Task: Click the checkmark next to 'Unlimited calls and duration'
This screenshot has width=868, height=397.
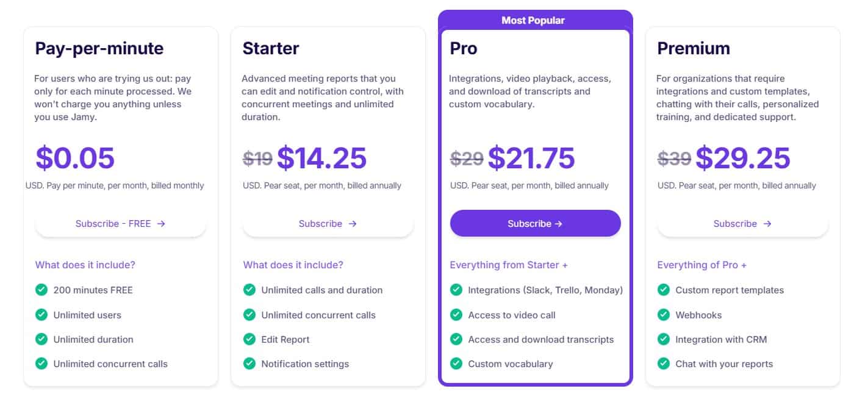Action: pyautogui.click(x=249, y=290)
